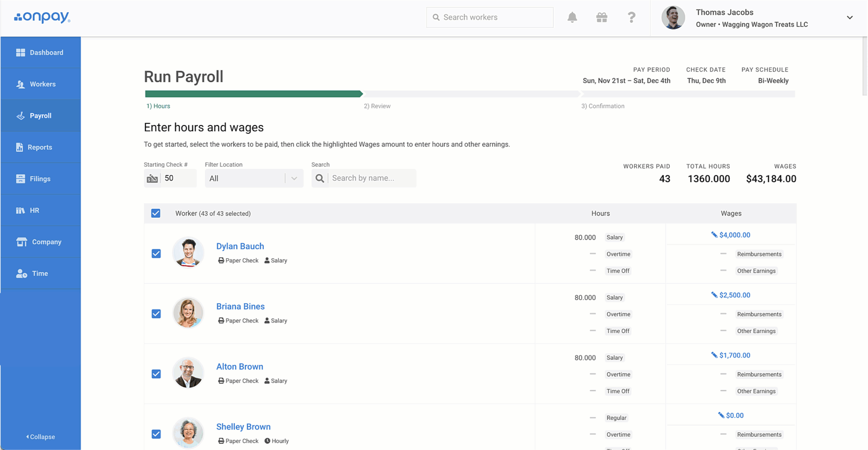
Task: Uncheck the select-all workers checkbox
Action: click(155, 213)
